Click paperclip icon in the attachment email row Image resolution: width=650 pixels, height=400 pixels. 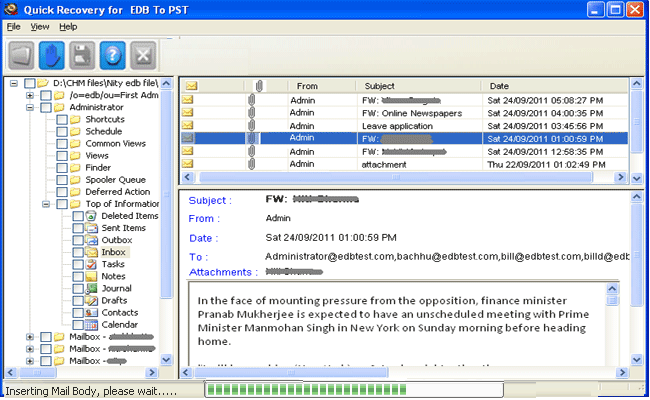tap(251, 164)
